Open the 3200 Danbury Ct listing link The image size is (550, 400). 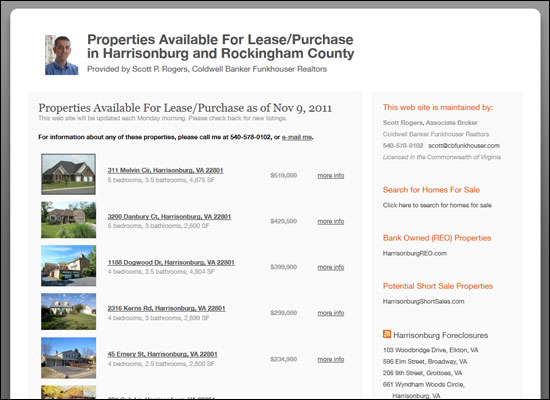point(169,216)
